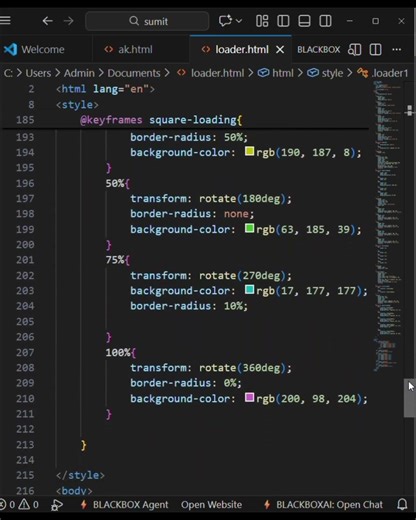Click the minimap code overview
Screen dimensions: 416x520
click(x=388, y=226)
